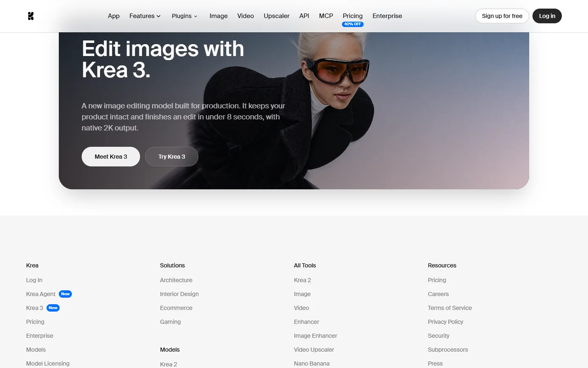The image size is (588, 368).
Task: Click the 40% OFF badge
Action: coord(353,24)
